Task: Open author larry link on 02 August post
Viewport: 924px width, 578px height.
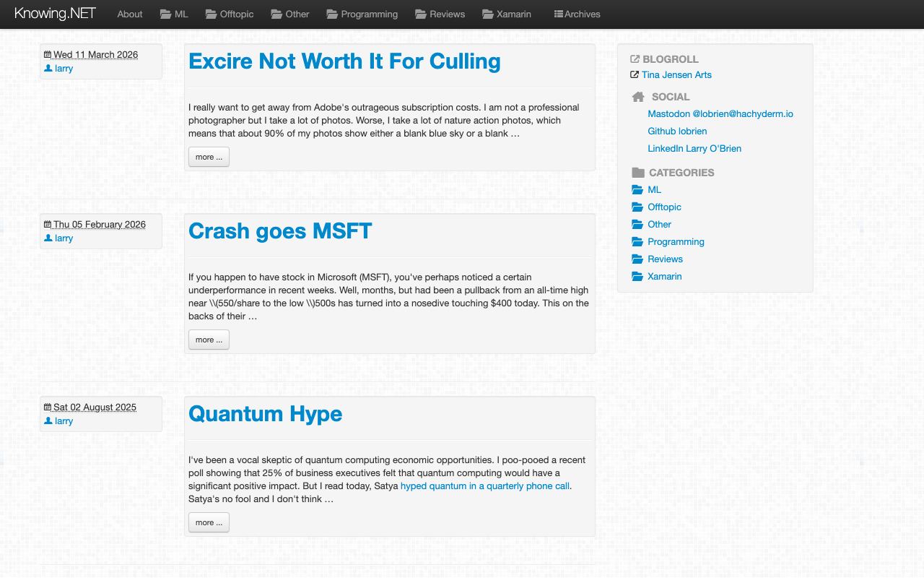Action: [64, 420]
